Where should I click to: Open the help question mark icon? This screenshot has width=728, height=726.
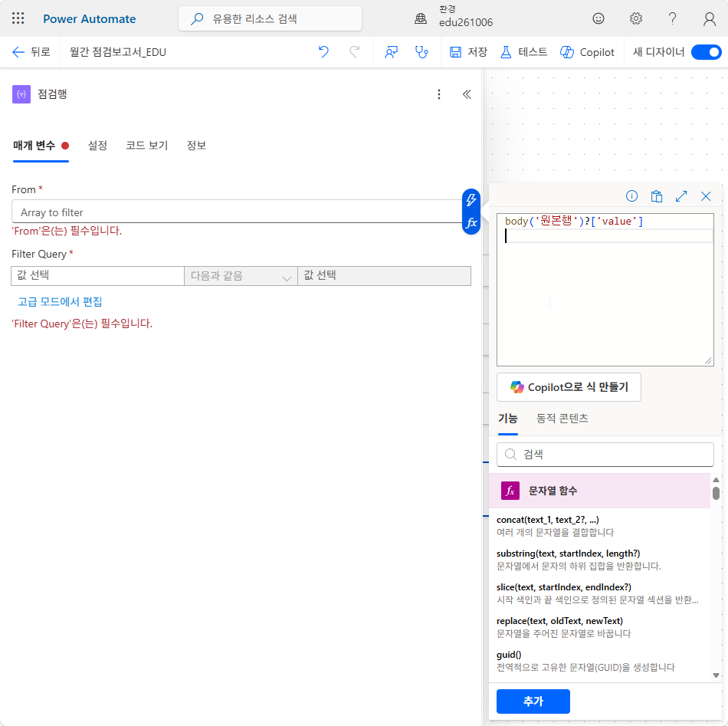[672, 18]
